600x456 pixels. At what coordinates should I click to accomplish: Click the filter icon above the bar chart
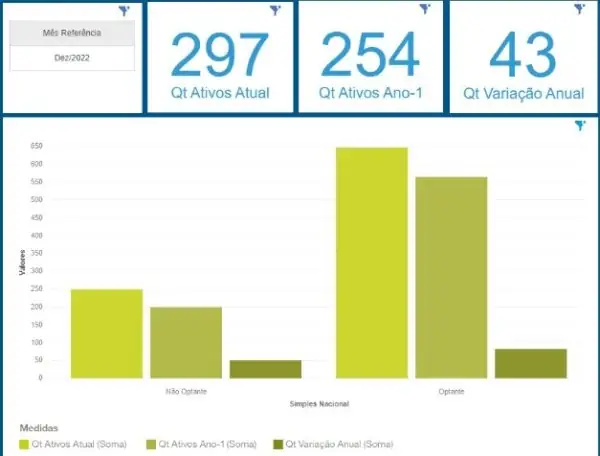580,126
